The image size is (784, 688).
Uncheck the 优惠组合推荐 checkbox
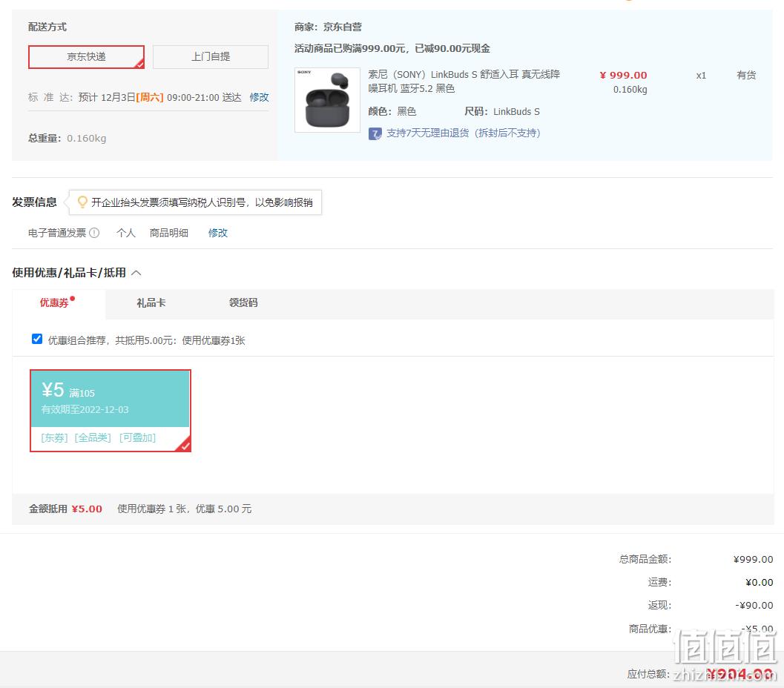click(x=37, y=340)
